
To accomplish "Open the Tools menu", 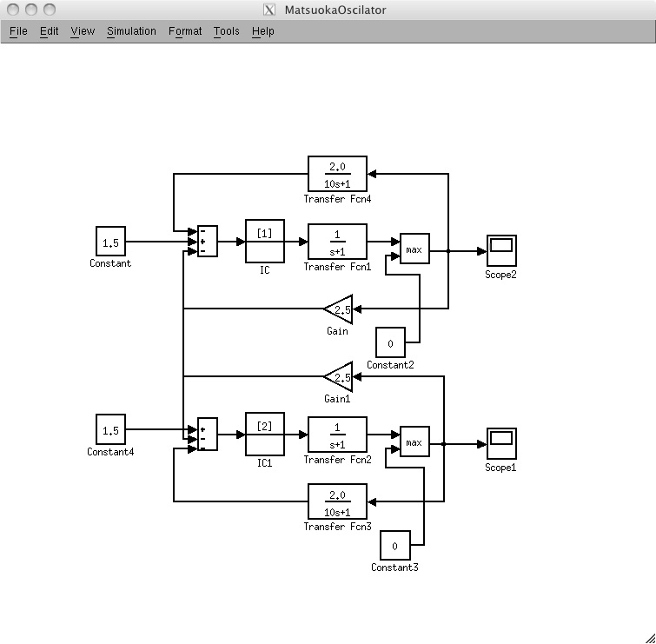I will (x=227, y=31).
